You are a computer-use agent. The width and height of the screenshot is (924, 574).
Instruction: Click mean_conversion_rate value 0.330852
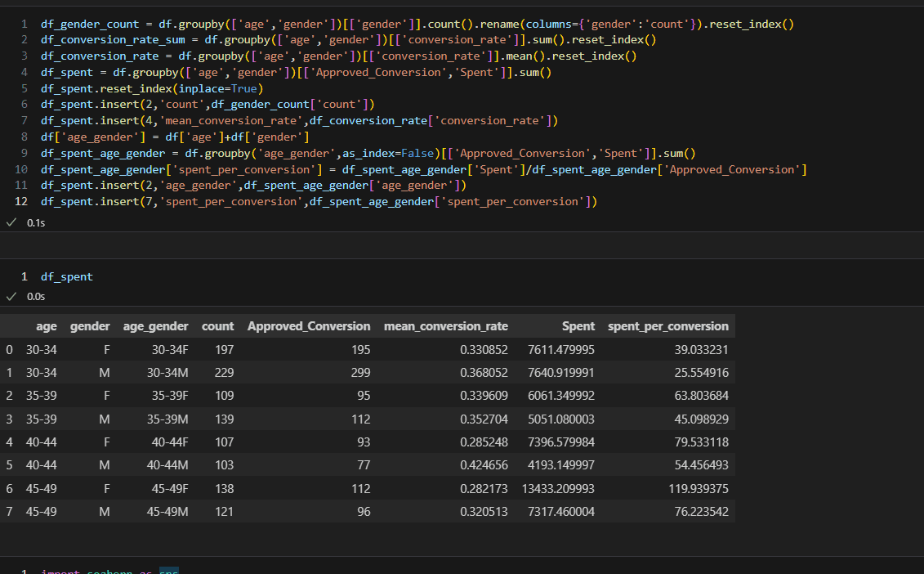coord(484,350)
